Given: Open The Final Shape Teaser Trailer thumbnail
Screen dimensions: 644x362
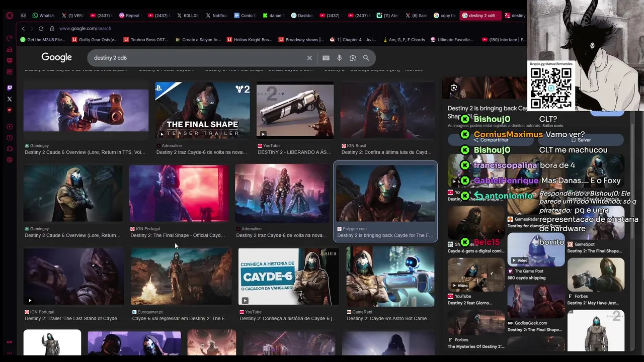Looking at the screenshot, I should click(203, 111).
